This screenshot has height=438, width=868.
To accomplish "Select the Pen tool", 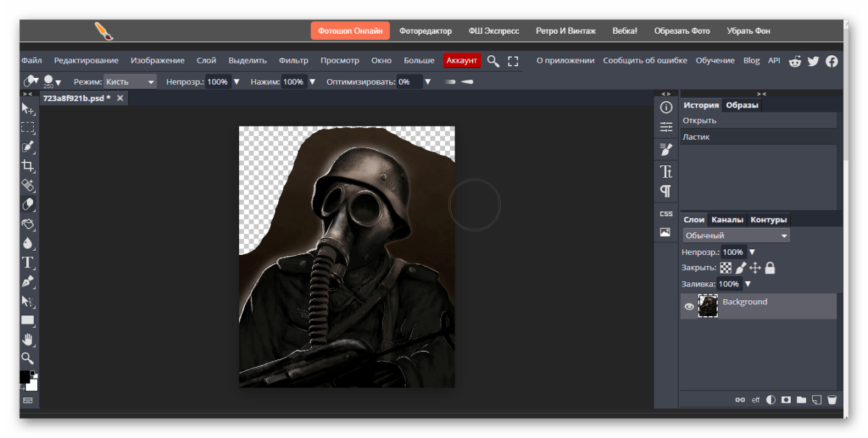I will (28, 282).
